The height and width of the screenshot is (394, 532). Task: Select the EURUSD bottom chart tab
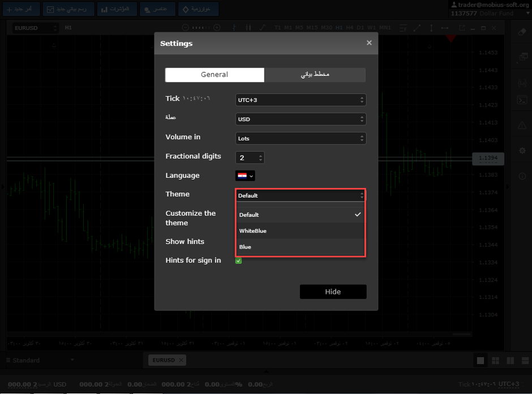pos(164,360)
